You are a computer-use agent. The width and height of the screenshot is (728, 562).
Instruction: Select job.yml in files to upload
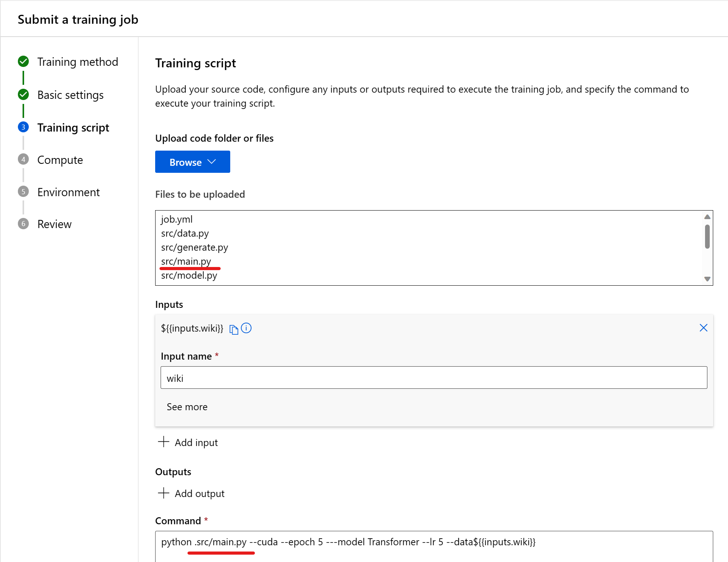(x=177, y=219)
